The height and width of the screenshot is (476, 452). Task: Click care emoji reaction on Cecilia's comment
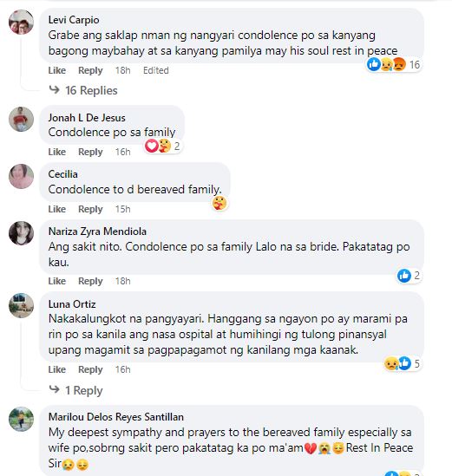(x=219, y=203)
